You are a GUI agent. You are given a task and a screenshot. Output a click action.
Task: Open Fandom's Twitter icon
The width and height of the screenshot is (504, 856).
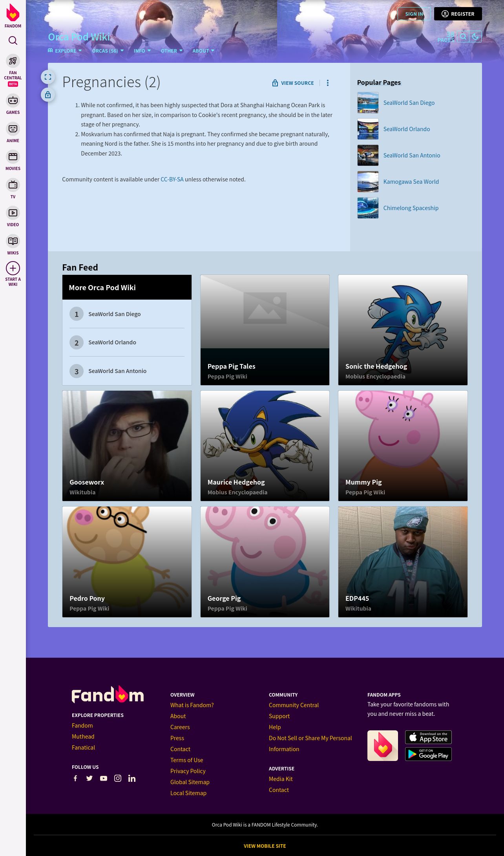(89, 778)
